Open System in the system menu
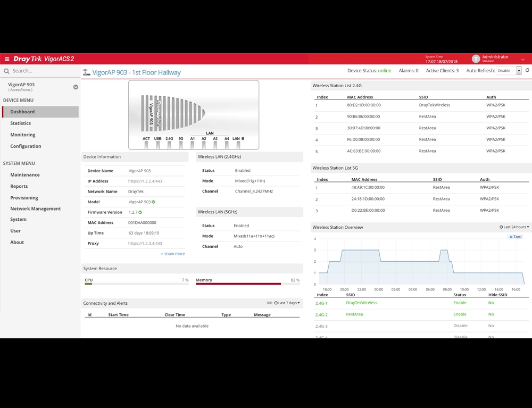 coord(18,220)
